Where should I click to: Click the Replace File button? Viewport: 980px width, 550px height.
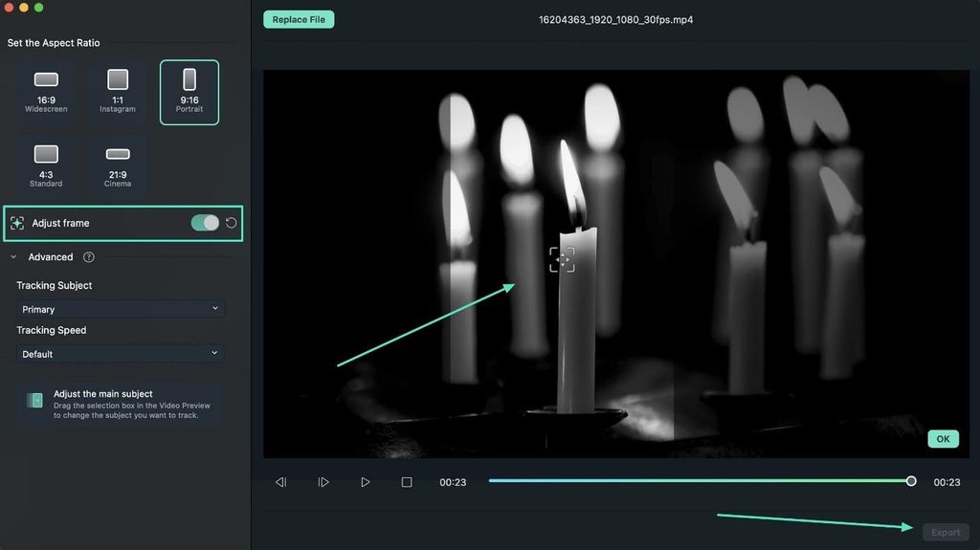[x=299, y=19]
